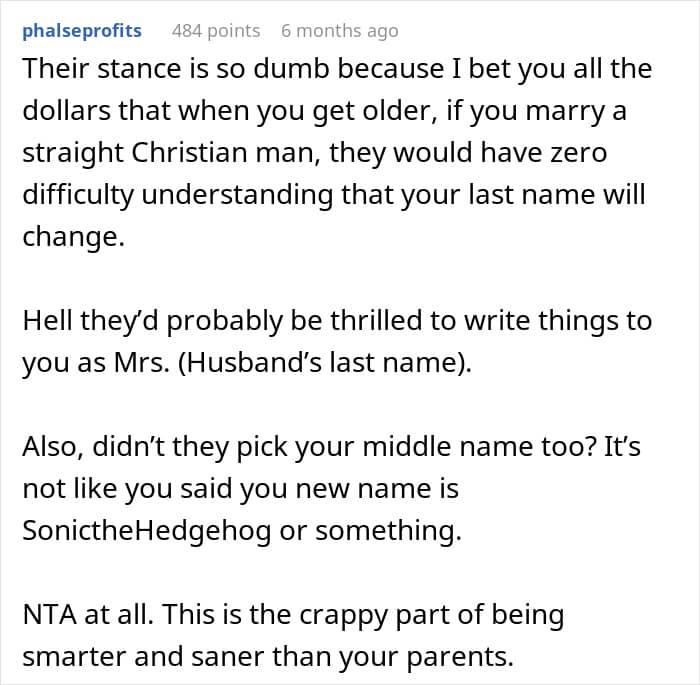Click the paragraph starting 'Their stance is so dumb'
700x685 pixels.
point(337,153)
